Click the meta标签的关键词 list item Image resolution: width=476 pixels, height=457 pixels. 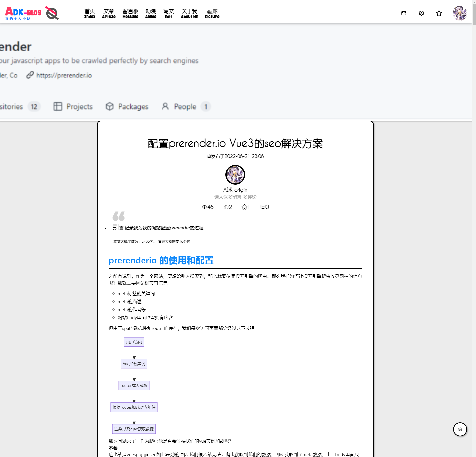pyautogui.click(x=136, y=294)
